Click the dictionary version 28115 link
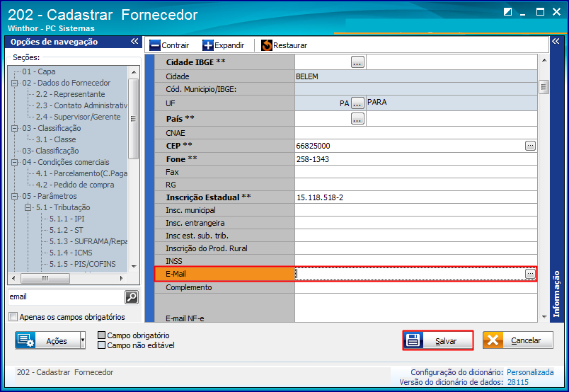The image size is (569, 392). (518, 382)
